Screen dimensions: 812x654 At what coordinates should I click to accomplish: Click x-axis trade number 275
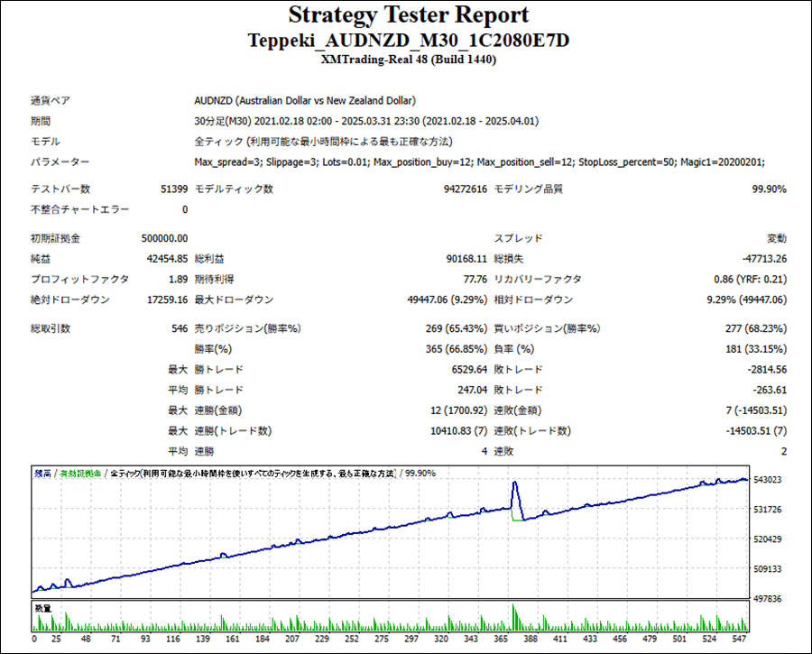point(381,639)
